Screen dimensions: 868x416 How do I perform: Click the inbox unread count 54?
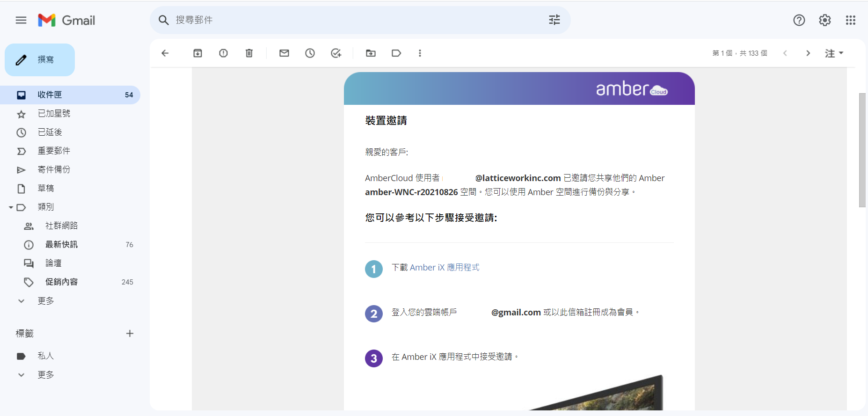(129, 95)
